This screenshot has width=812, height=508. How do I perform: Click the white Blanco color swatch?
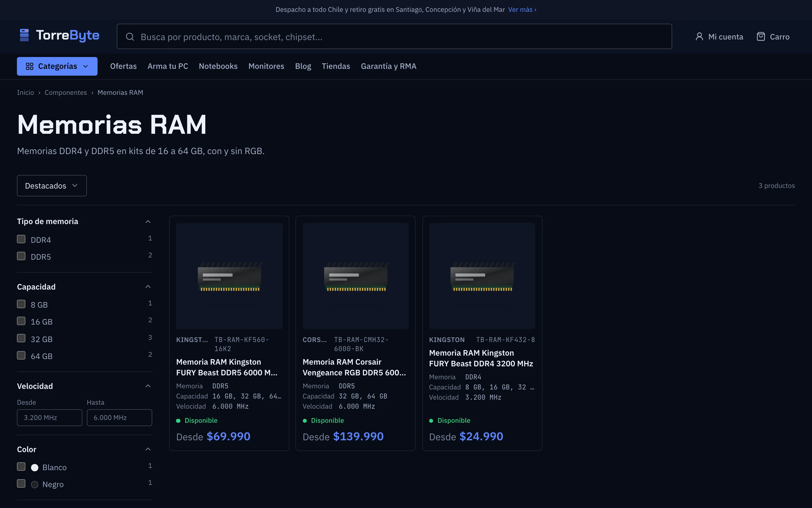coord(35,468)
